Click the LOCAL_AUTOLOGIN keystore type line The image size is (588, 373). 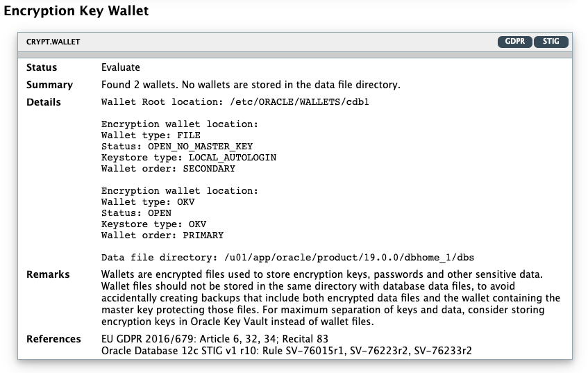coord(189,158)
